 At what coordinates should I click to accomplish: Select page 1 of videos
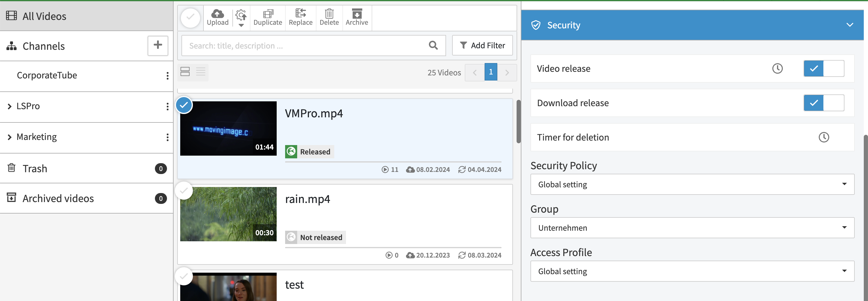point(491,72)
